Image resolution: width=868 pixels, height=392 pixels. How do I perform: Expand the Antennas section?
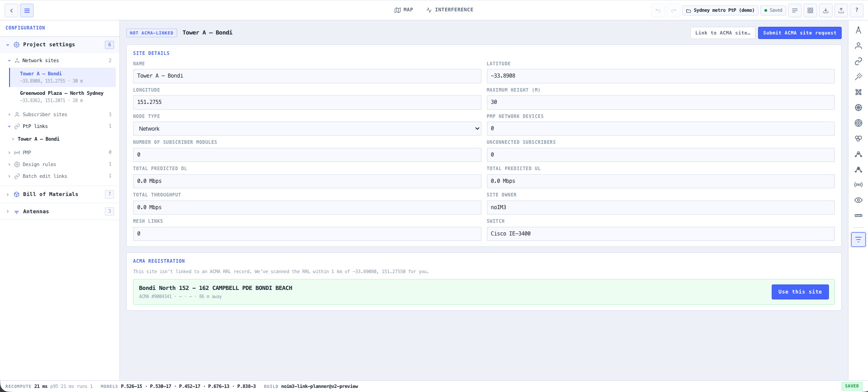[x=8, y=211]
